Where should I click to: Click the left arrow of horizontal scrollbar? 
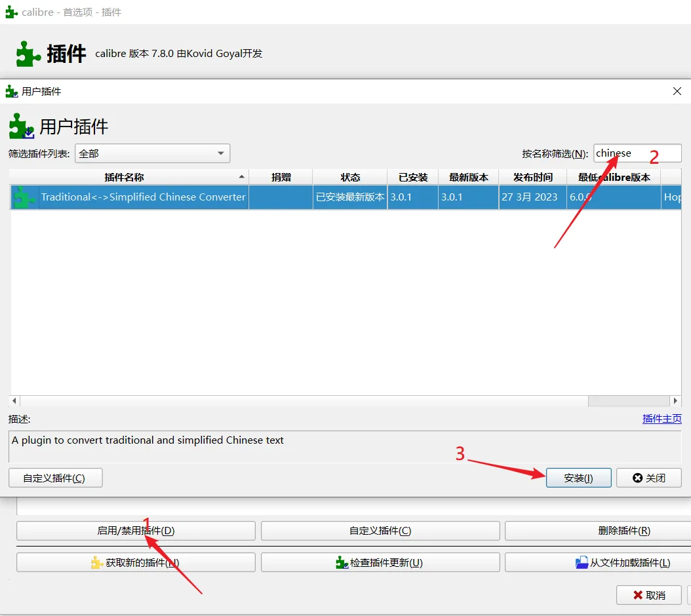[14, 400]
